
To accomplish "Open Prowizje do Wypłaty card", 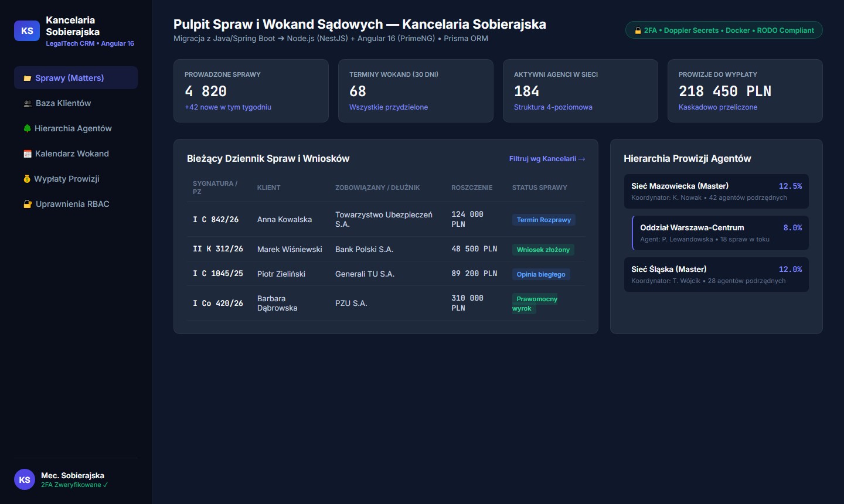I will click(x=745, y=91).
